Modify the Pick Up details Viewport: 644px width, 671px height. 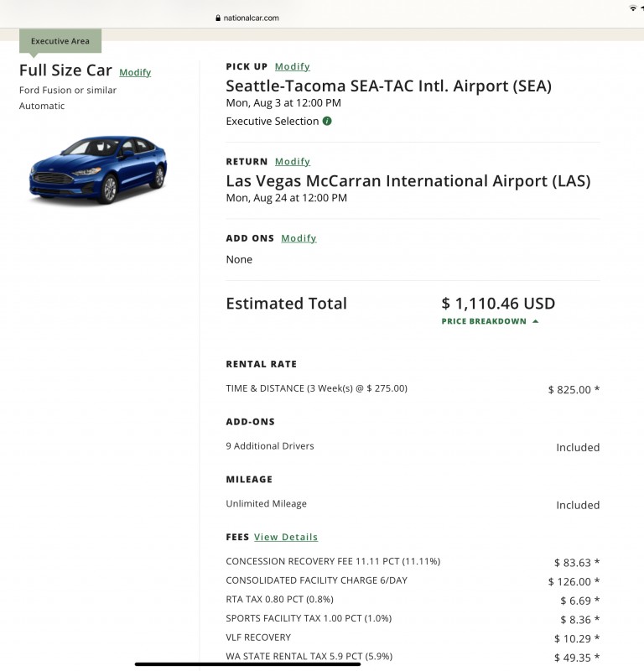point(292,66)
